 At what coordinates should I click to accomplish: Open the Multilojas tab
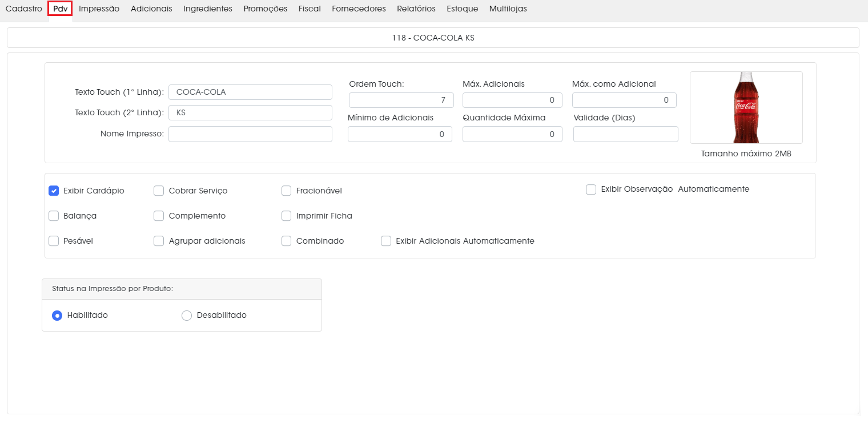(508, 9)
